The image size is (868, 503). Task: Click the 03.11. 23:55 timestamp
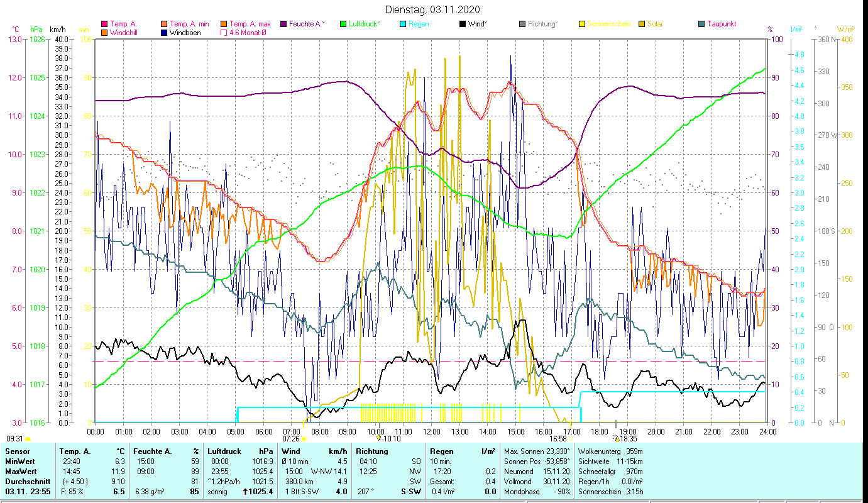tap(28, 492)
